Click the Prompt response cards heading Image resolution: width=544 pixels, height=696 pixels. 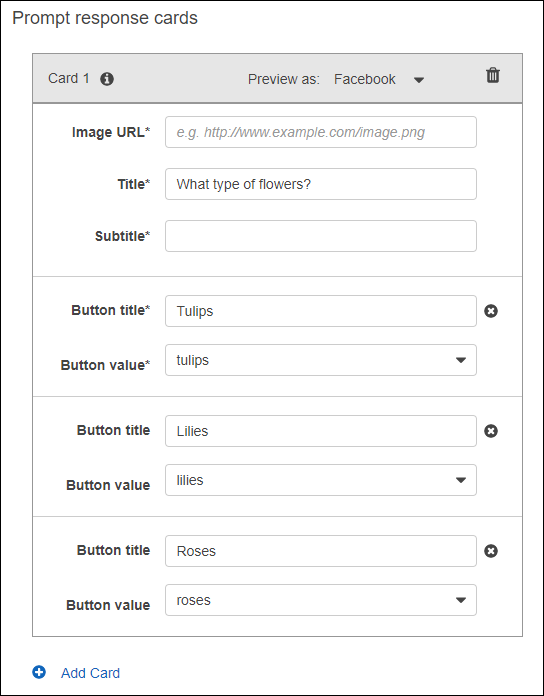pyautogui.click(x=105, y=19)
